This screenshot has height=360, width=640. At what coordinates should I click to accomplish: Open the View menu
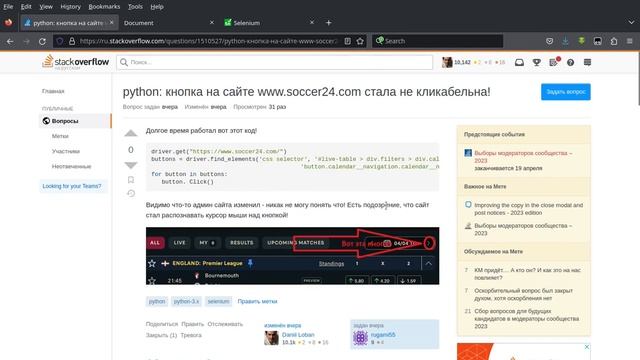coord(46,7)
